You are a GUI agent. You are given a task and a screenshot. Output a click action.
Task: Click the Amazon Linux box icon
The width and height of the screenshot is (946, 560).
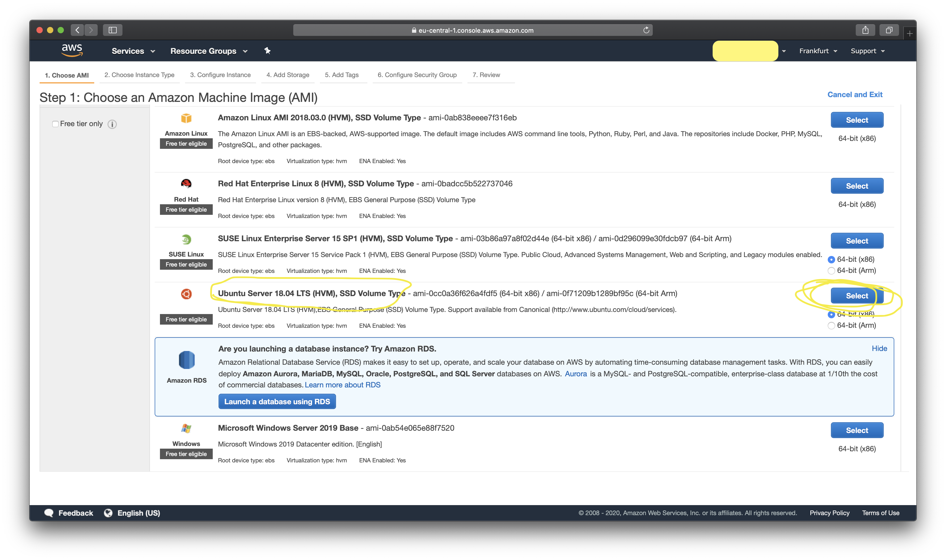pos(186,118)
